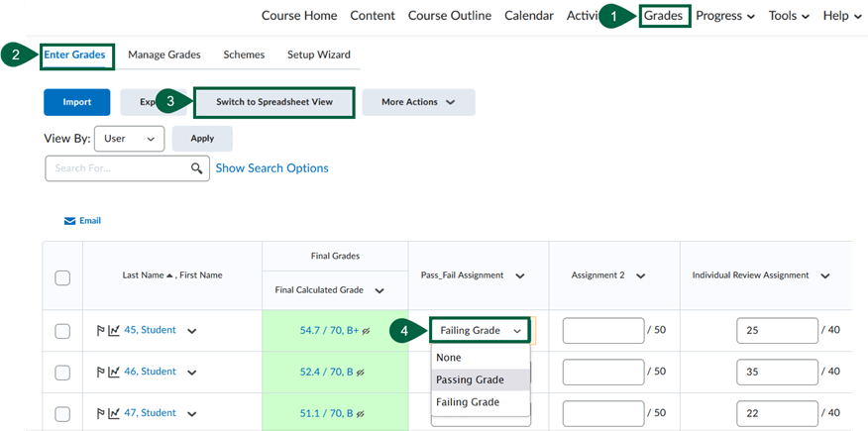This screenshot has width=868, height=431.
Task: Click hidden-eye icon beside 54.7 / 70 grade
Action: pos(366,331)
